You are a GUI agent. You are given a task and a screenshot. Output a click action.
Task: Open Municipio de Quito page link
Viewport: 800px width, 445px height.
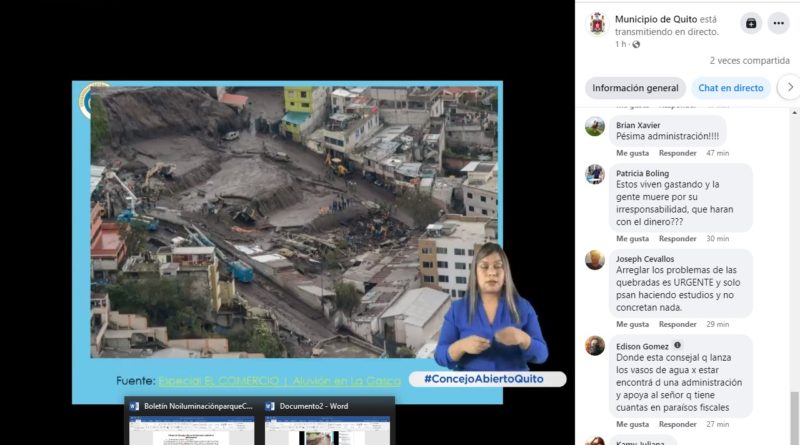click(656, 19)
